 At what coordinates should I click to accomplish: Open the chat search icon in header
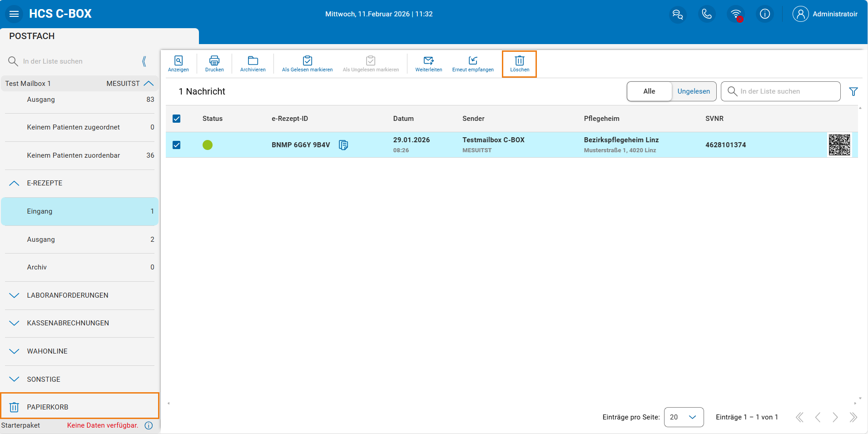tap(678, 14)
